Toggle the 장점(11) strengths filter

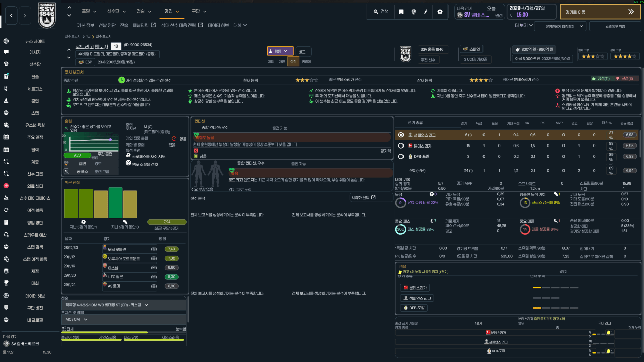[601, 79]
